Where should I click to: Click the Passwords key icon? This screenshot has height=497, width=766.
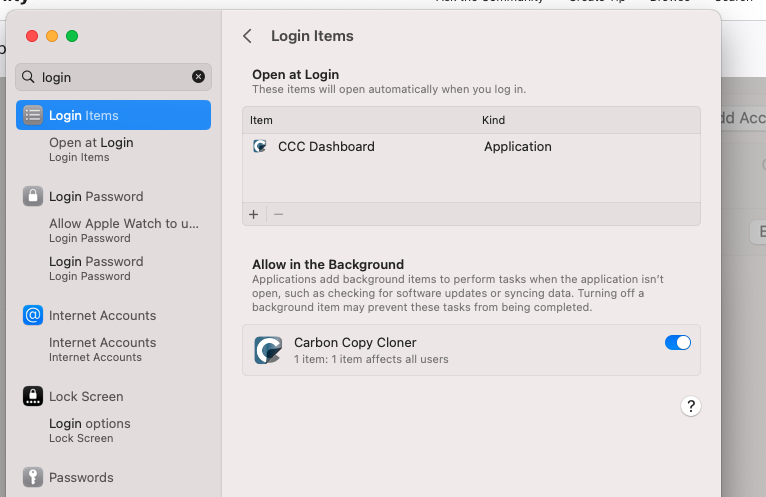pos(33,477)
